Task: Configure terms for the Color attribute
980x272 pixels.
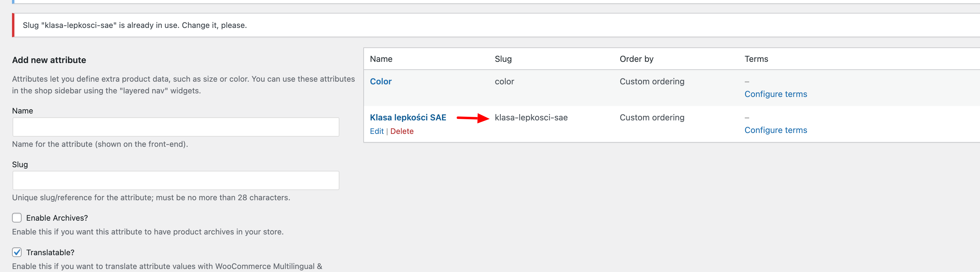Action: tap(776, 94)
